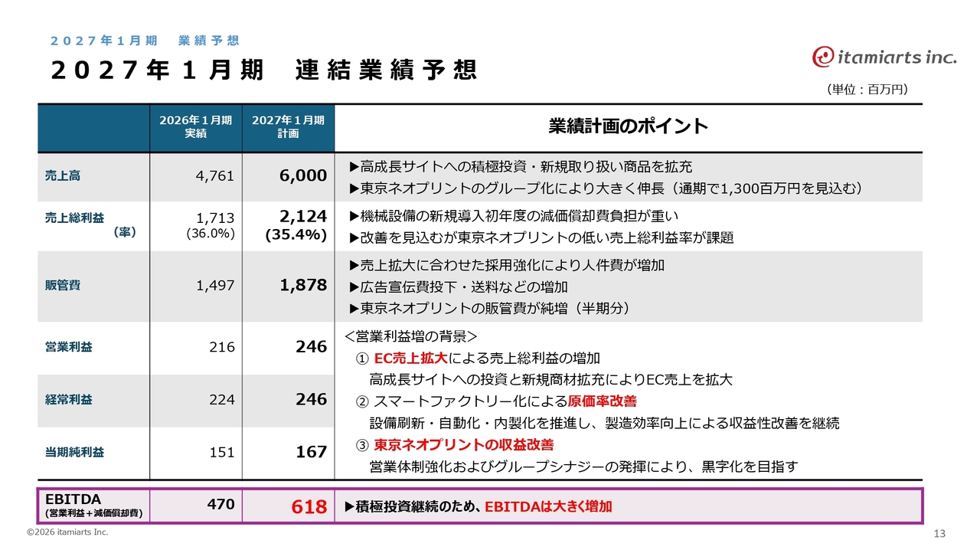
Task: Select the 当期純利益 plan value 167
Action: (311, 452)
